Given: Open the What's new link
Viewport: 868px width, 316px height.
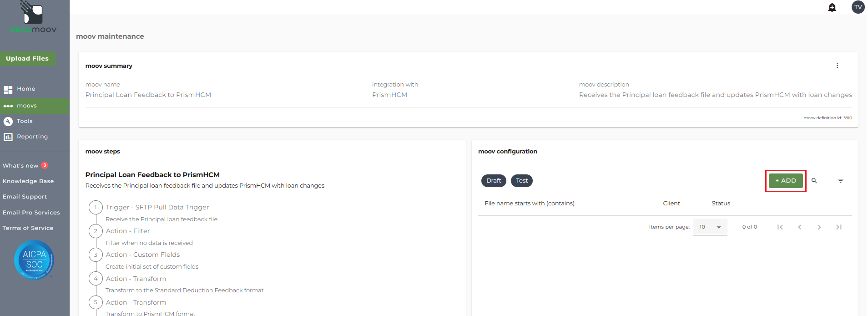Looking at the screenshot, I should (20, 166).
